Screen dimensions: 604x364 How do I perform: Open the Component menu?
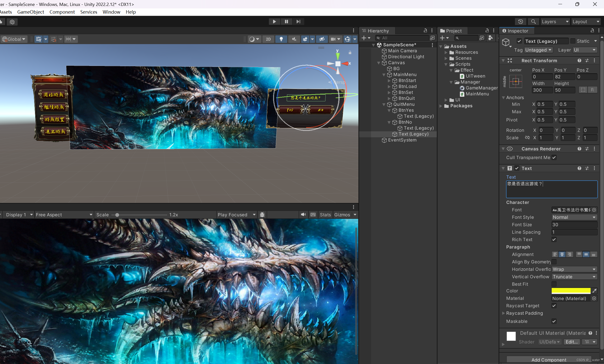click(62, 12)
